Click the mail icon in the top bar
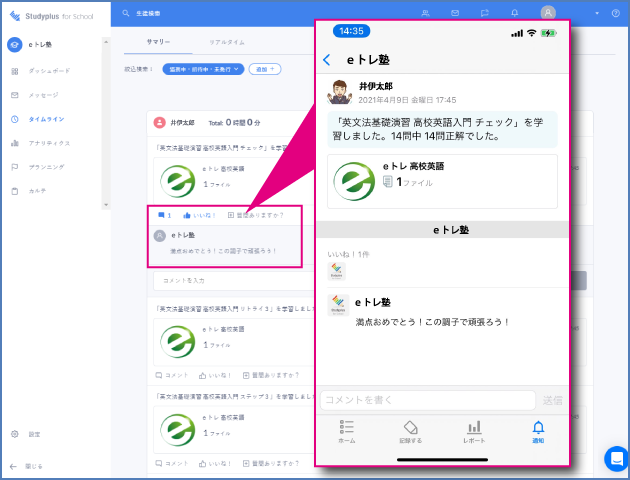The height and width of the screenshot is (480, 630). click(455, 13)
